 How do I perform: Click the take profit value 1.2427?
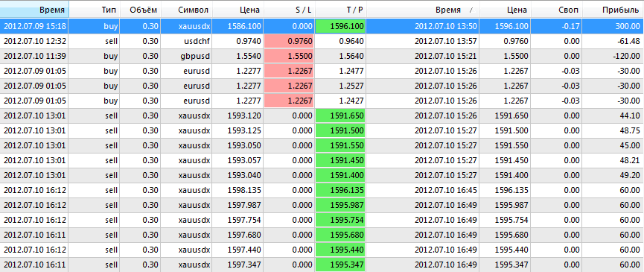pos(351,101)
